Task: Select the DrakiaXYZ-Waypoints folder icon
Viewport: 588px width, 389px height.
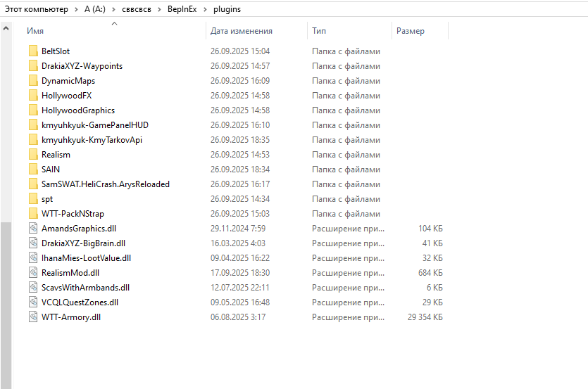Action: point(33,66)
